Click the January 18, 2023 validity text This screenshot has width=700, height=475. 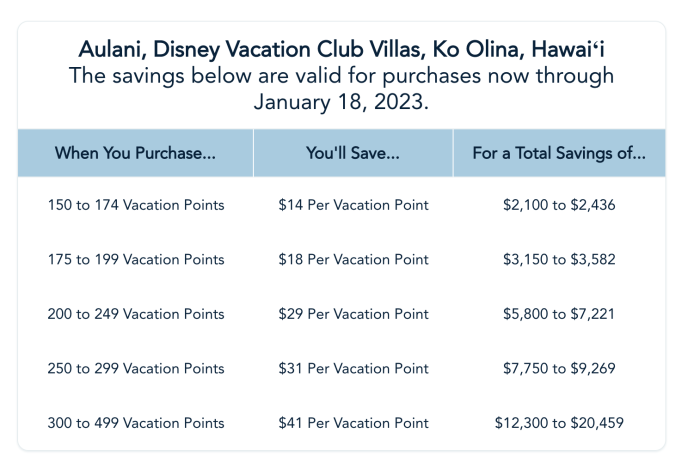pos(341,101)
